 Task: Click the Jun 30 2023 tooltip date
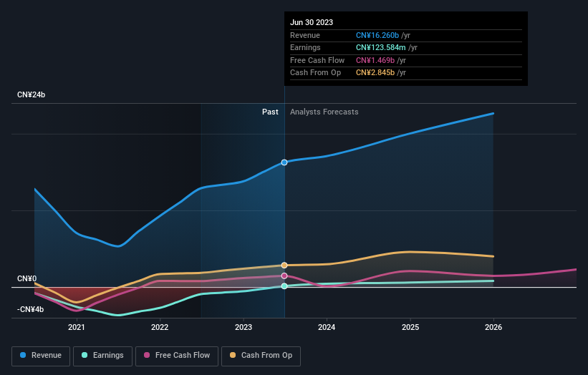pos(312,22)
